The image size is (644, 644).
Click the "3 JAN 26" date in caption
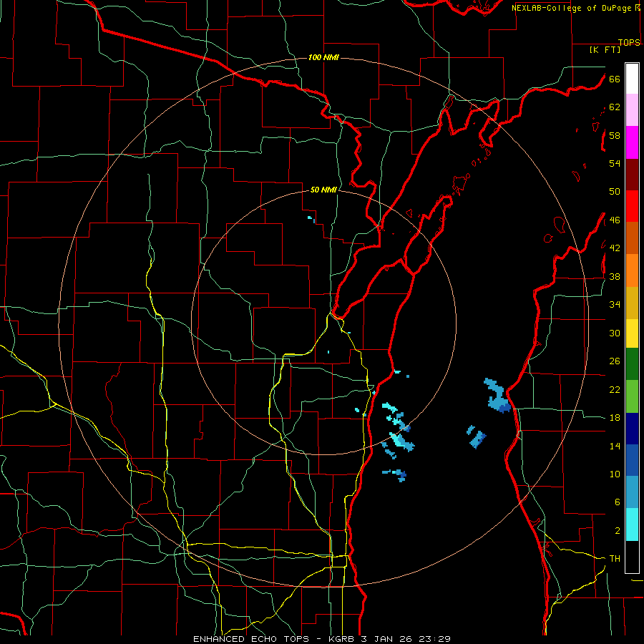pos(388,639)
